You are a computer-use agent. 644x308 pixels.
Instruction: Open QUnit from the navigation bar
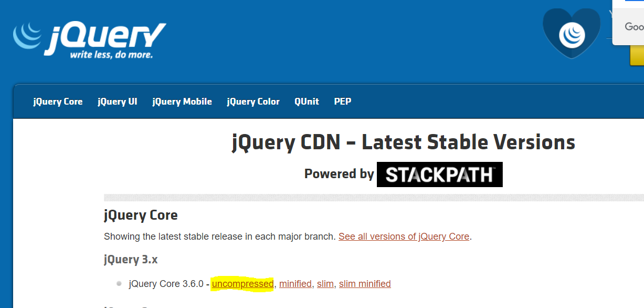click(x=307, y=101)
